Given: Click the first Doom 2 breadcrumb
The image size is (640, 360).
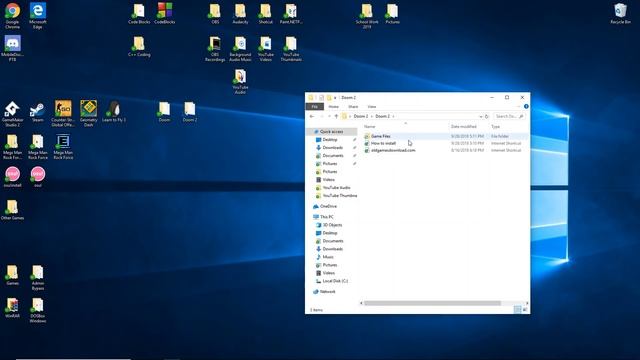Looking at the screenshot, I should coord(360,116).
